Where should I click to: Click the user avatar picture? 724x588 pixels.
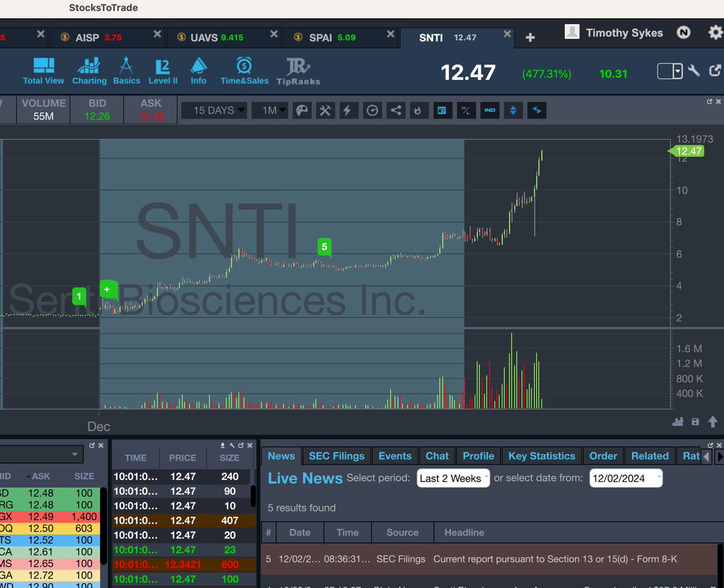click(572, 32)
